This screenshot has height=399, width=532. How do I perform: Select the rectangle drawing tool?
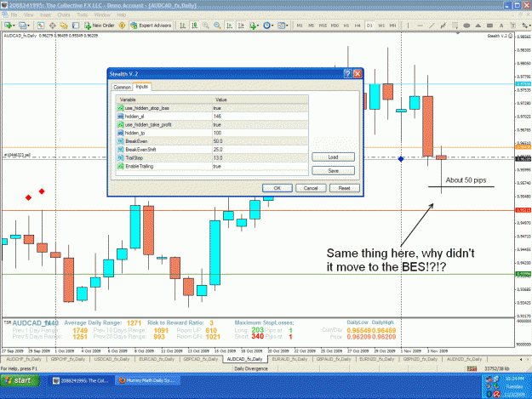pos(489,26)
